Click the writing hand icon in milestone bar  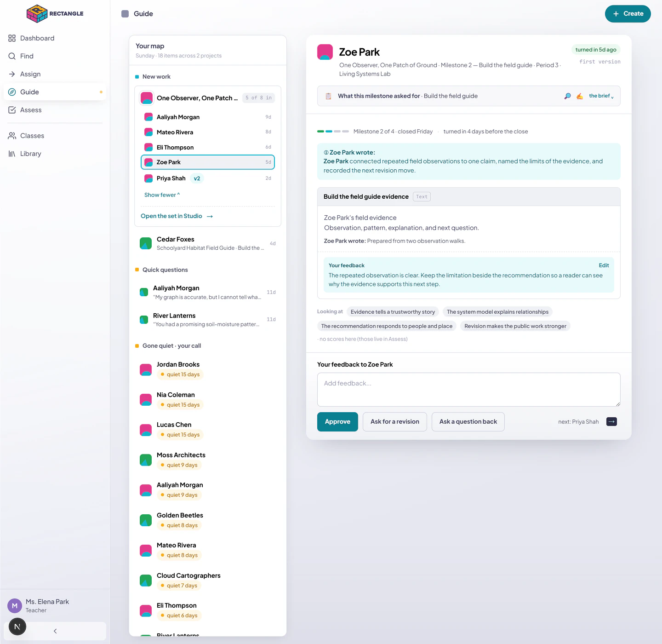pos(580,96)
